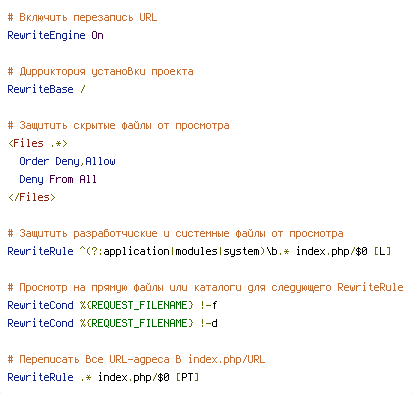Select the closing tag "</Files>"

point(32,197)
